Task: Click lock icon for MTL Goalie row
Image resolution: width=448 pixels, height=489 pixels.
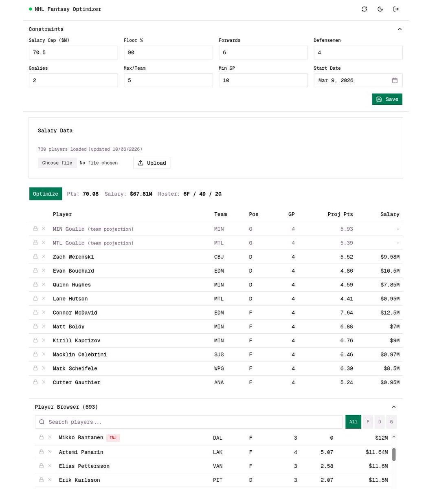Action: point(35,242)
